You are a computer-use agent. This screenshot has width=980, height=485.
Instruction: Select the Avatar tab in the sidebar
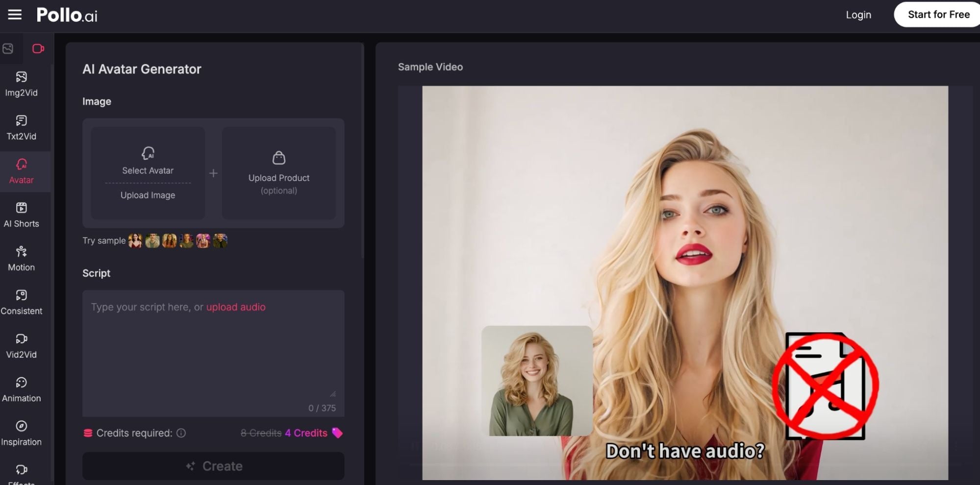21,171
